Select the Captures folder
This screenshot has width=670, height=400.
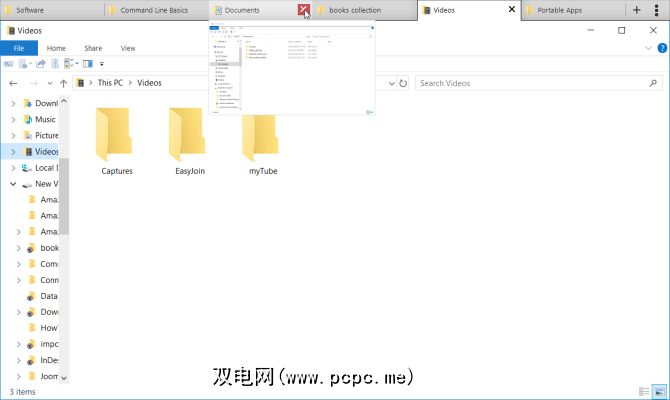[x=117, y=142]
